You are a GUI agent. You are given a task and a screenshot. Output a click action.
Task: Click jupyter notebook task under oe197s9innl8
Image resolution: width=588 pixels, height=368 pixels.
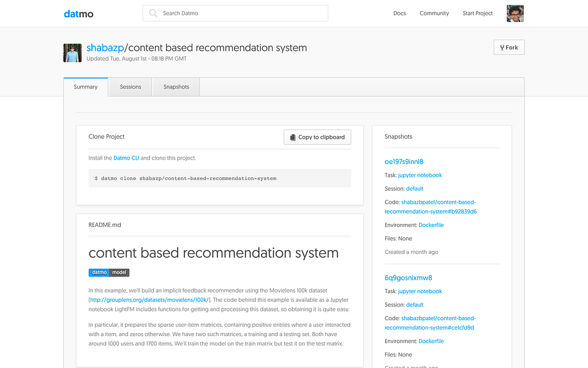coord(420,175)
